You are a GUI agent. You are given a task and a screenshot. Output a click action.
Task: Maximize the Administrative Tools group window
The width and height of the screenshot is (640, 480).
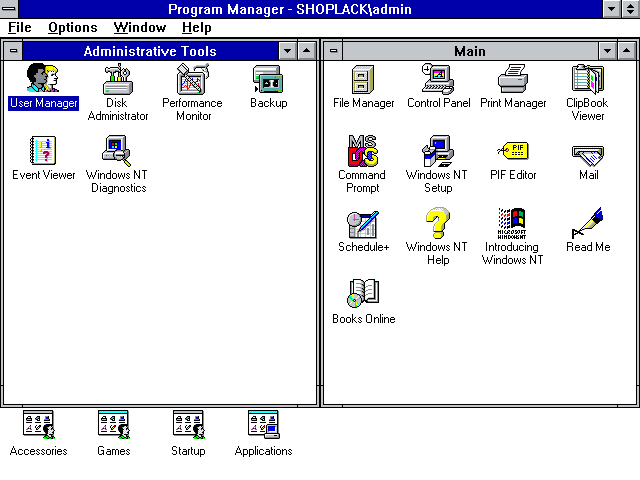click(307, 51)
